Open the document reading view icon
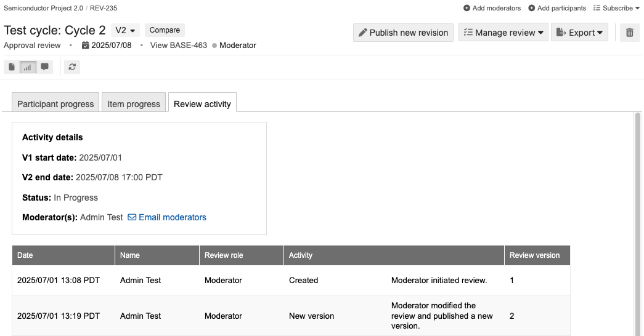Screen dimensions: 644x336 (12, 67)
